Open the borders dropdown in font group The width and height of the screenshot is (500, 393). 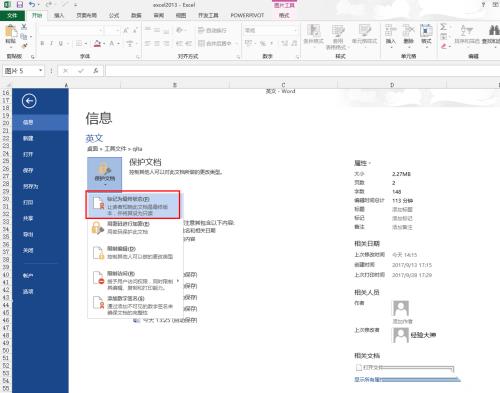point(86,44)
